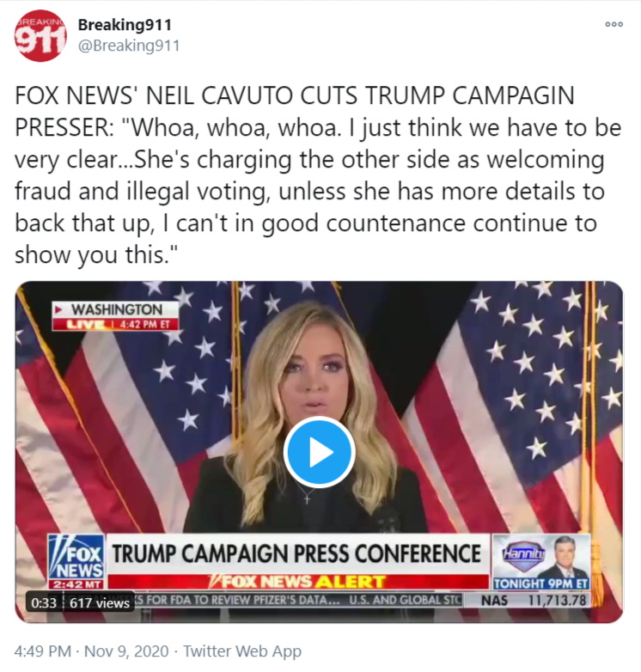Click the tweet text about Neil Cavuto
This screenshot has width=641, height=672.
[318, 175]
